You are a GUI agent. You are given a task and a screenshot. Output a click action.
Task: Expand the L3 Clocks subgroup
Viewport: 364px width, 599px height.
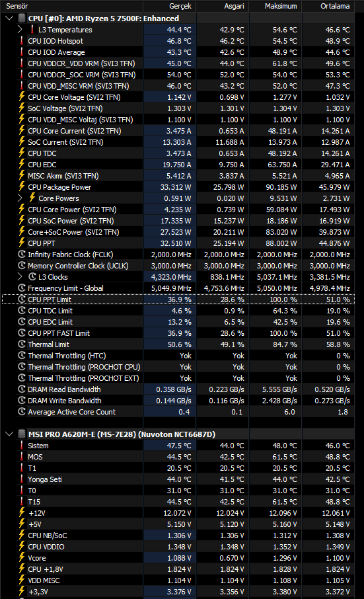[x=20, y=276]
